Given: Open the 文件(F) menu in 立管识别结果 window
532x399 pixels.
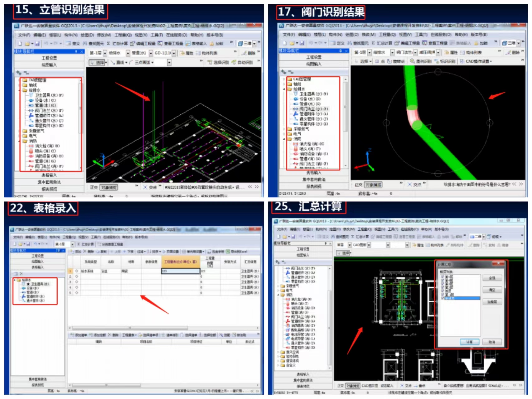Looking at the screenshot, I should (x=24, y=35).
